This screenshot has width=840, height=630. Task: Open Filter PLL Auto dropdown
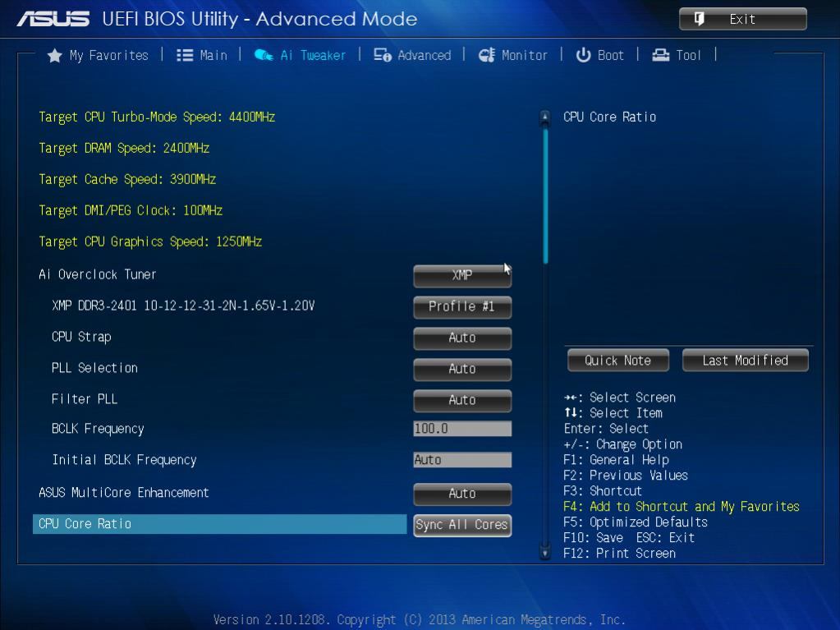pyautogui.click(x=462, y=400)
